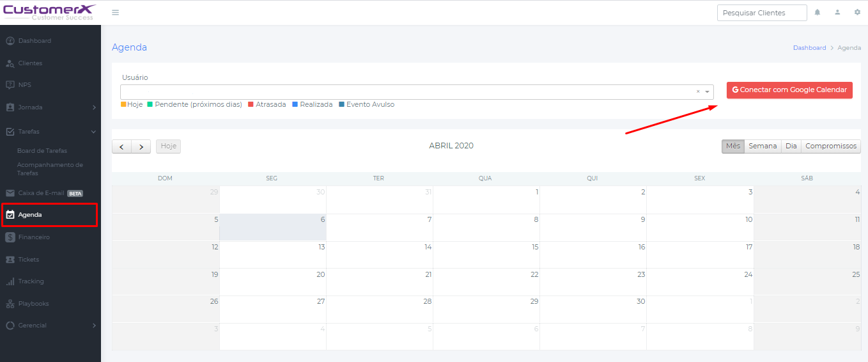Select day 30 in the calendar
Image resolution: width=868 pixels, height=362 pixels.
pyautogui.click(x=593, y=310)
